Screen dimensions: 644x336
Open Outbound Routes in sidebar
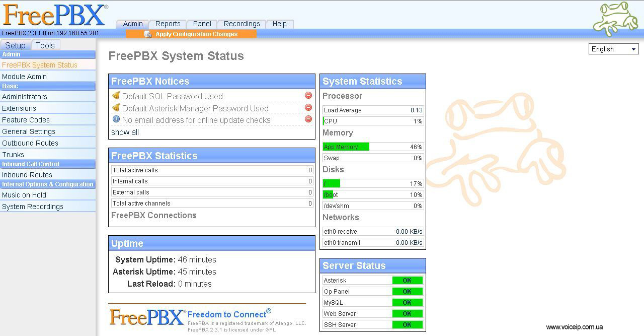pyautogui.click(x=48, y=143)
